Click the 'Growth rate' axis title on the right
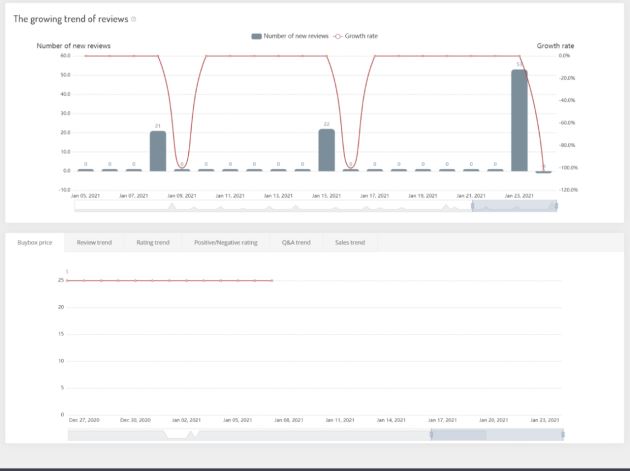Viewport: 630px width, 471px height. coord(555,46)
